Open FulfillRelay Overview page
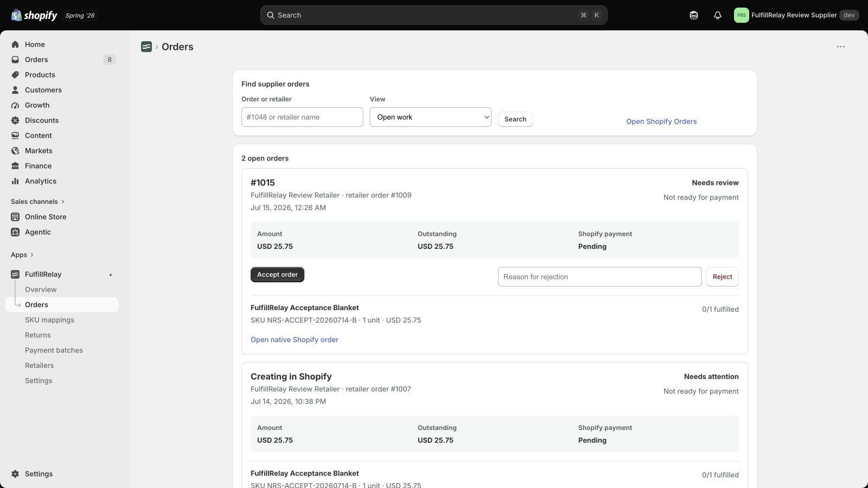 click(x=41, y=290)
